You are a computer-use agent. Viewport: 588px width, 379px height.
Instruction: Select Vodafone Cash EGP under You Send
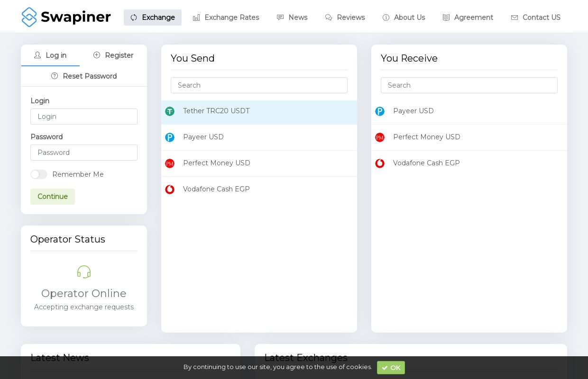coord(259,189)
